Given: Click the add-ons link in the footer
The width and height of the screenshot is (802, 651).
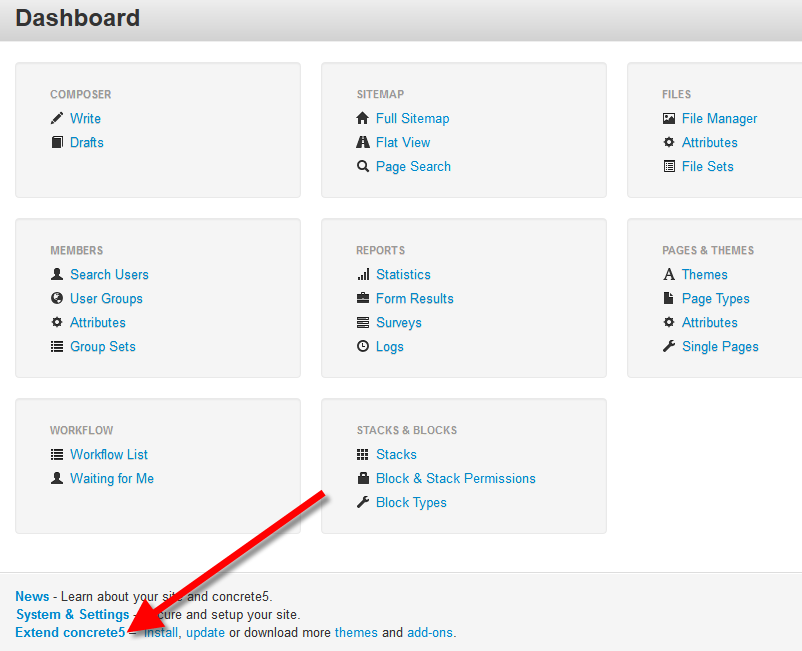Looking at the screenshot, I should 430,632.
